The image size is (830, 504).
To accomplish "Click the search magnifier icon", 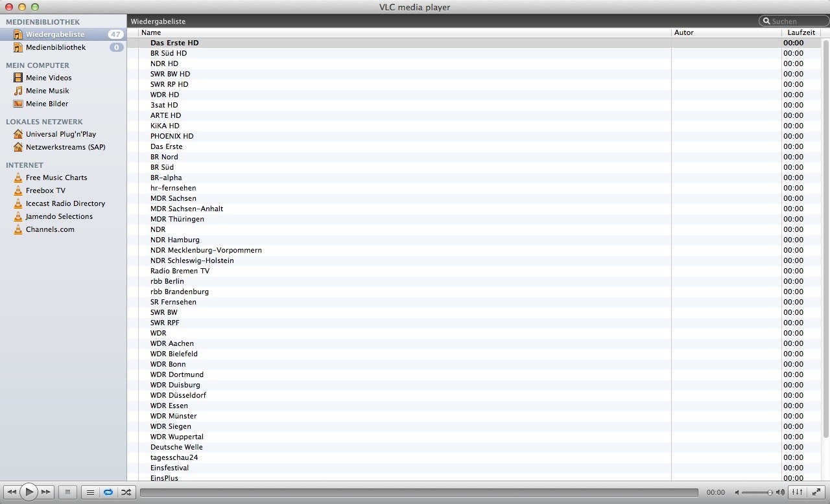I will coord(766,21).
